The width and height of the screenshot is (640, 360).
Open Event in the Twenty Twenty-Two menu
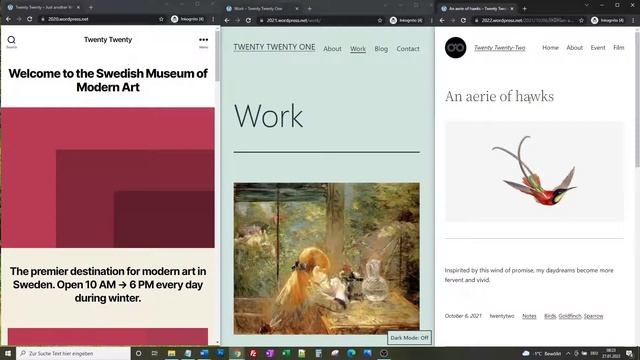pyautogui.click(x=598, y=48)
